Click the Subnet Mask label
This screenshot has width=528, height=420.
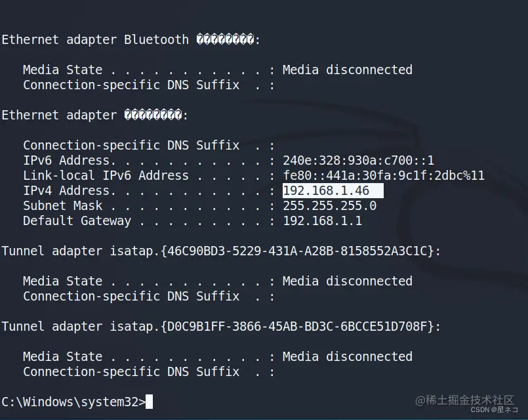(x=63, y=206)
